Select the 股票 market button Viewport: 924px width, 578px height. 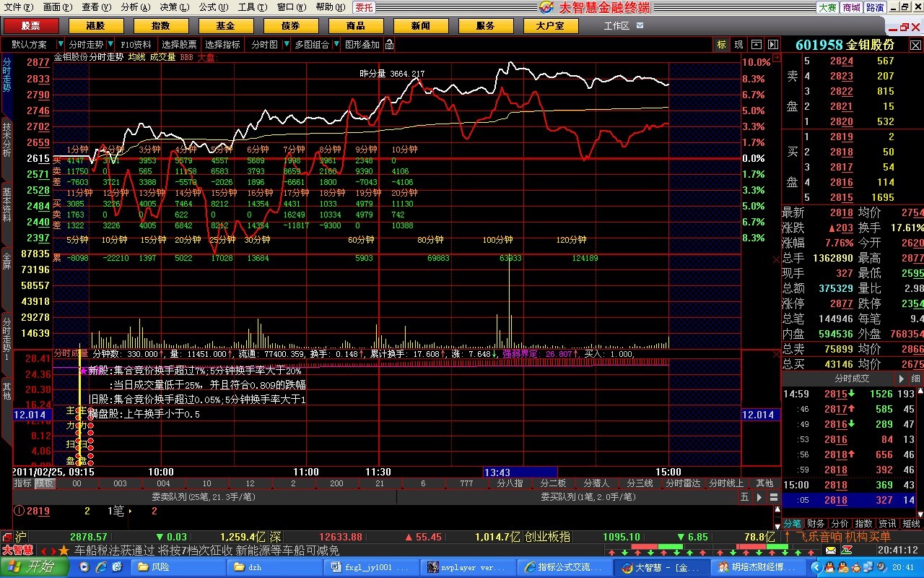(31, 26)
